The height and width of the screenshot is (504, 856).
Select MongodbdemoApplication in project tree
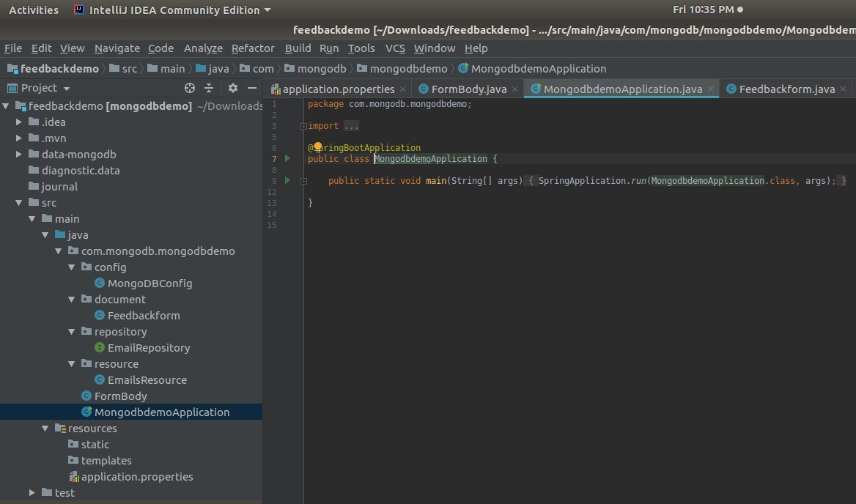click(161, 412)
